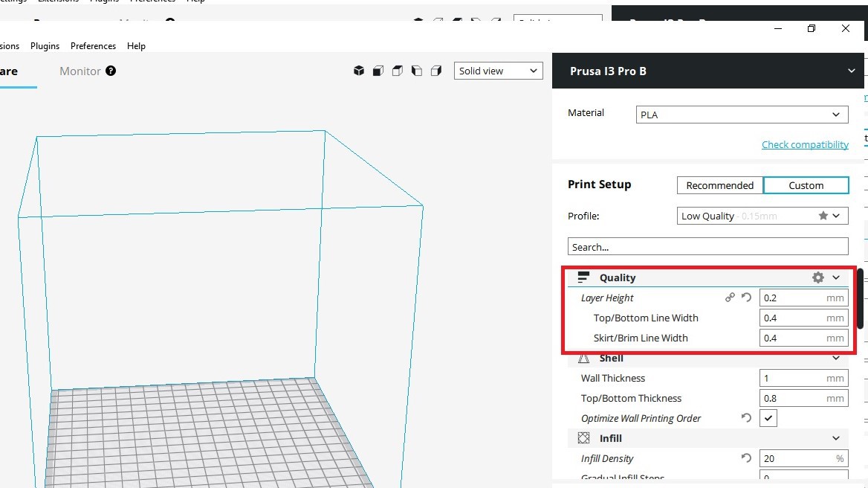
Task: Click the Check compatibility link
Action: (x=805, y=144)
